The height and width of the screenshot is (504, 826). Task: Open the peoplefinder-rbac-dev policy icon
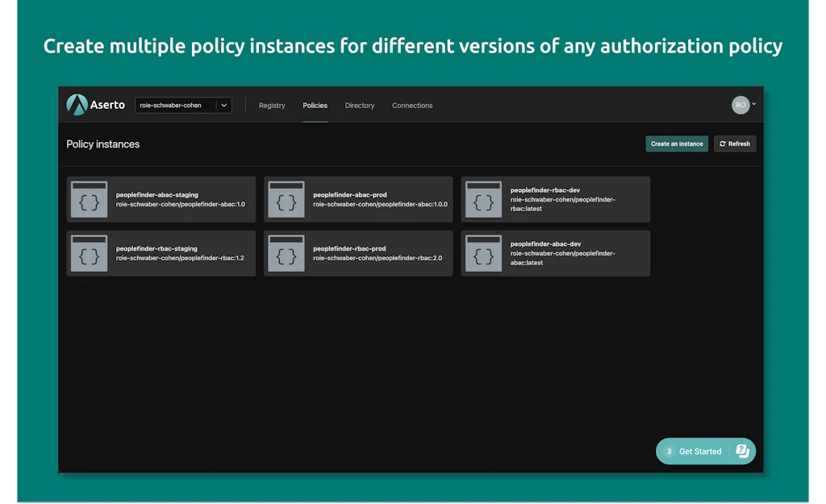pos(483,199)
